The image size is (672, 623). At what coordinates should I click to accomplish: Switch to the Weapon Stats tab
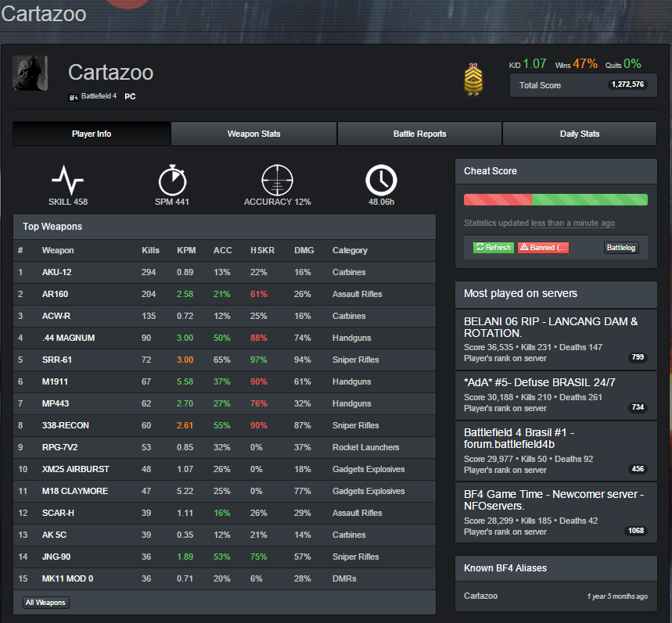point(253,134)
